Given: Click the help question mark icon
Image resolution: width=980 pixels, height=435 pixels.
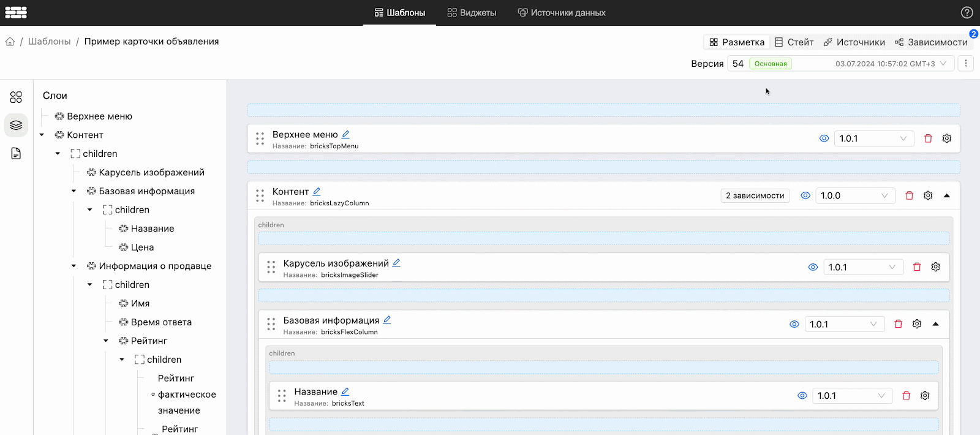Looking at the screenshot, I should pos(967,12).
